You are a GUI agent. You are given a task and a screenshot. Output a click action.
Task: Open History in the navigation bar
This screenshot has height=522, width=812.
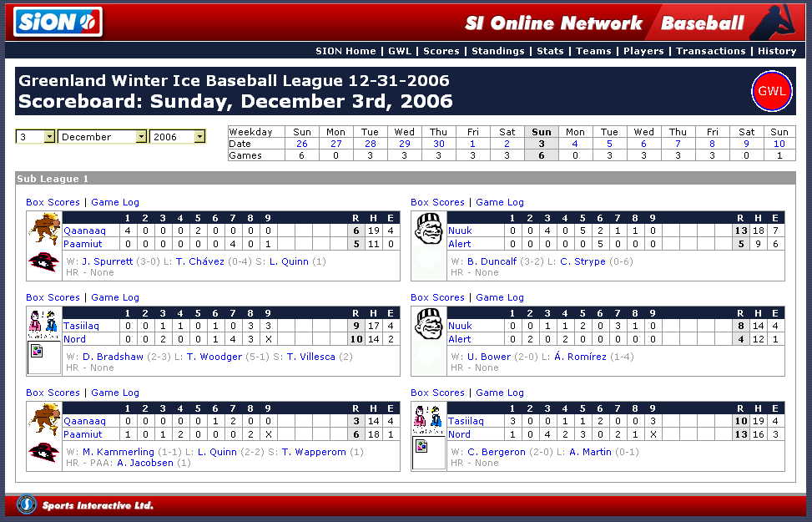(x=777, y=51)
